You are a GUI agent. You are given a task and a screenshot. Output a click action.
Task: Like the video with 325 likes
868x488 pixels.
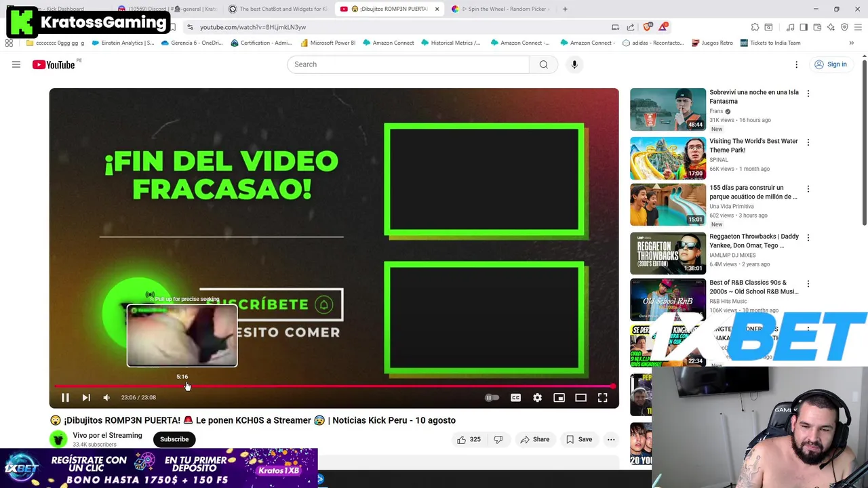(x=469, y=439)
